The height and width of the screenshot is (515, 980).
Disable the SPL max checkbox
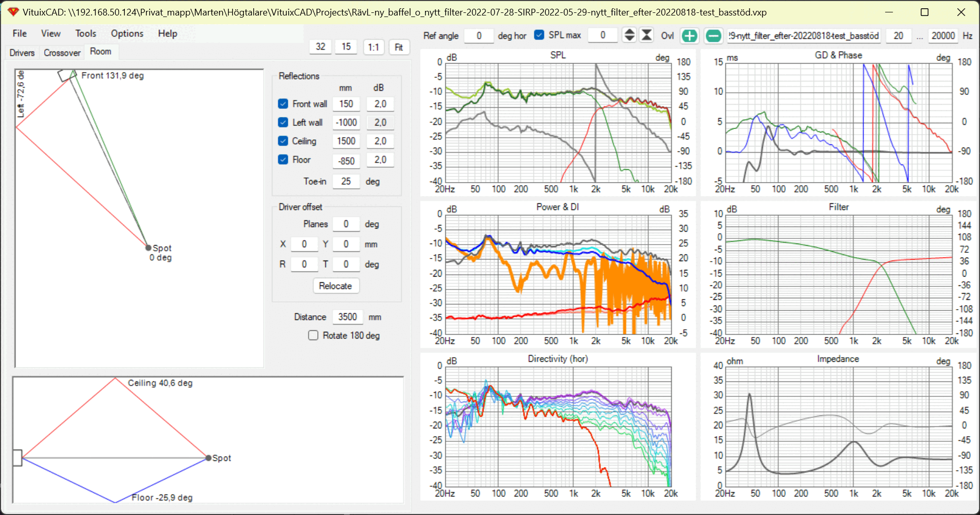[x=539, y=35]
